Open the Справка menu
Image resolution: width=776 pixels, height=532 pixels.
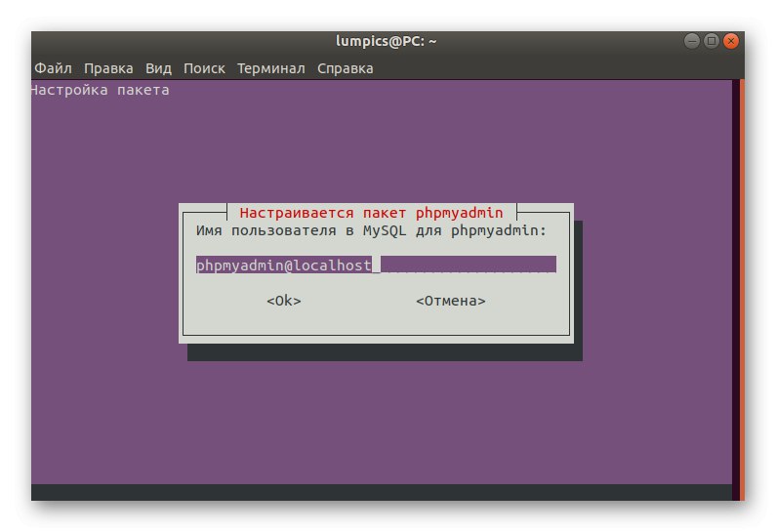(x=346, y=68)
